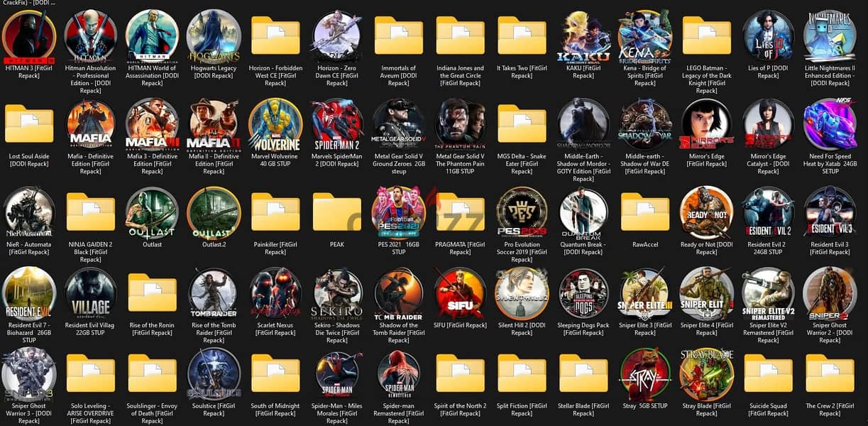Open the Outlast.2 game icon
This screenshot has width=868, height=426.
[214, 213]
